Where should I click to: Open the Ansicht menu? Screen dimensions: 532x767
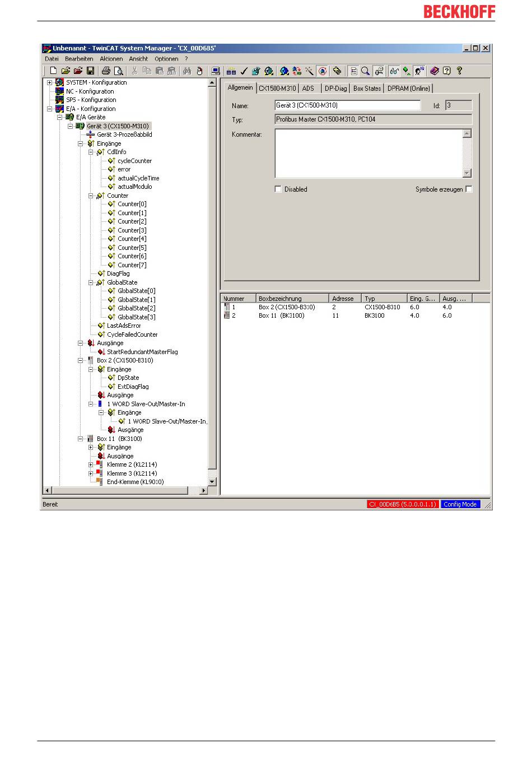point(138,59)
